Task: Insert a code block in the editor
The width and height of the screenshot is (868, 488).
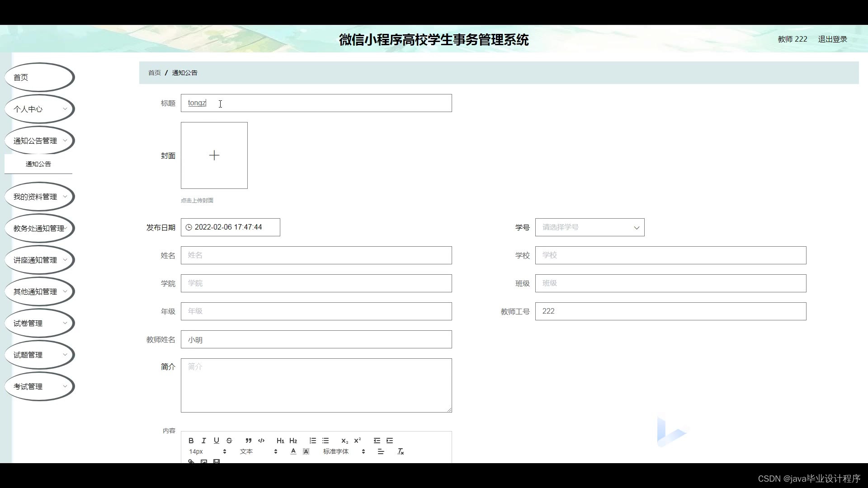Action: tap(261, 441)
